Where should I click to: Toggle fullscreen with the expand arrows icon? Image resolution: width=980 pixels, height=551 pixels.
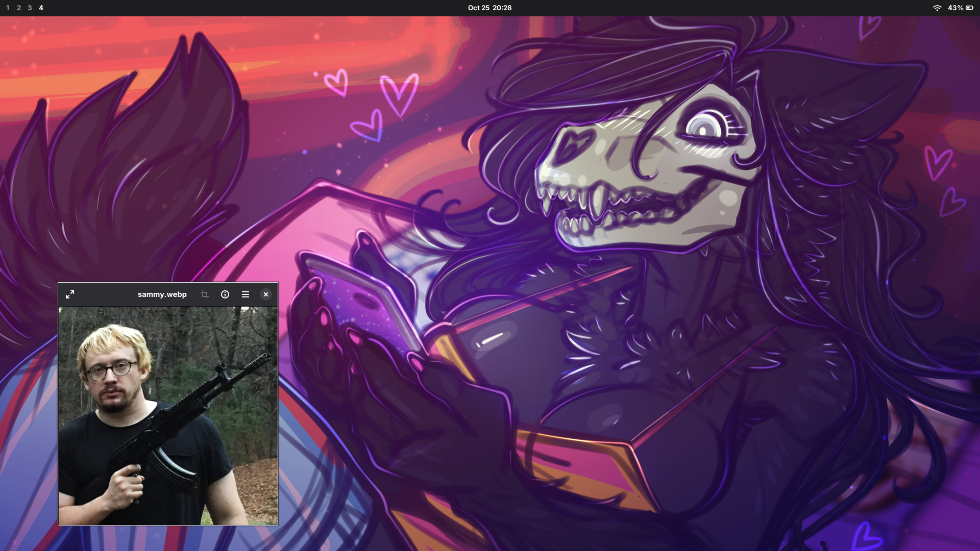70,294
